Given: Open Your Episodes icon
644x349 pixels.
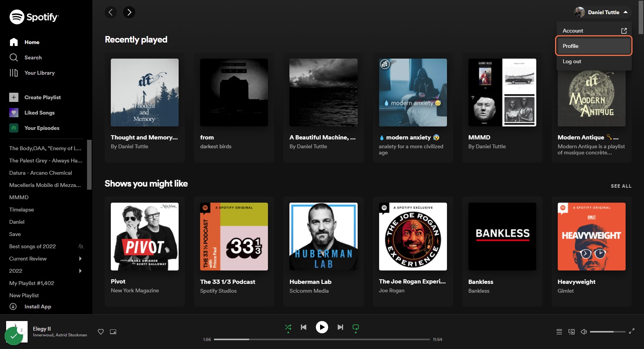Looking at the screenshot, I should click(x=14, y=128).
